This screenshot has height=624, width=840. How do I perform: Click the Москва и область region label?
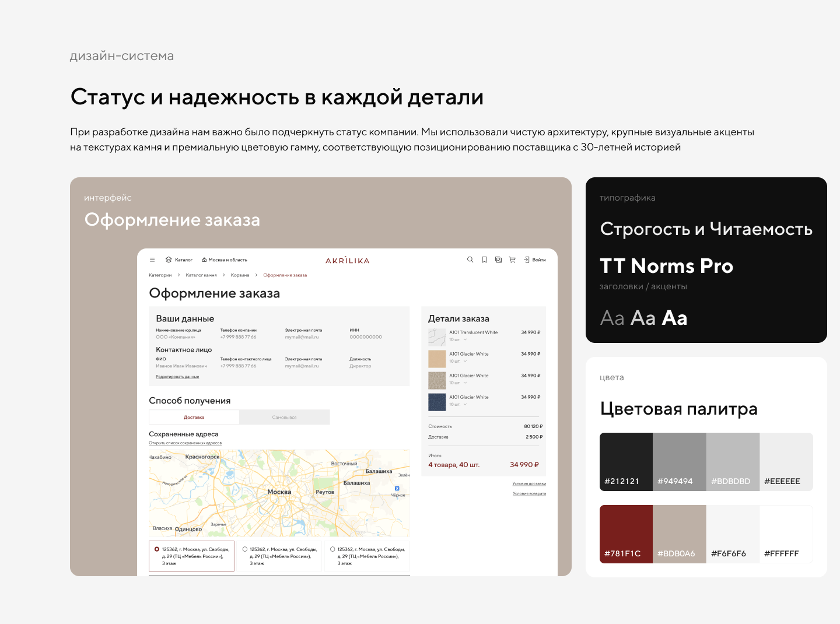click(x=228, y=260)
